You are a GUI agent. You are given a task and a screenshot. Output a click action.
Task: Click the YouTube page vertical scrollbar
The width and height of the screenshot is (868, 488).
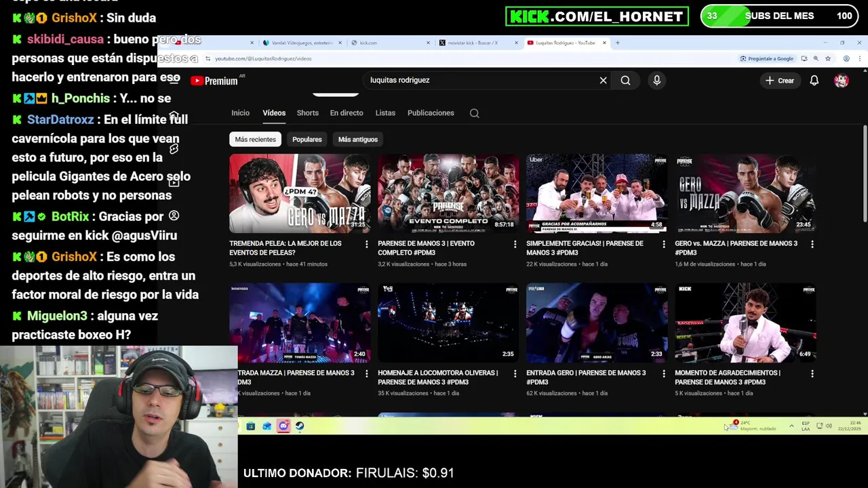[x=865, y=173]
